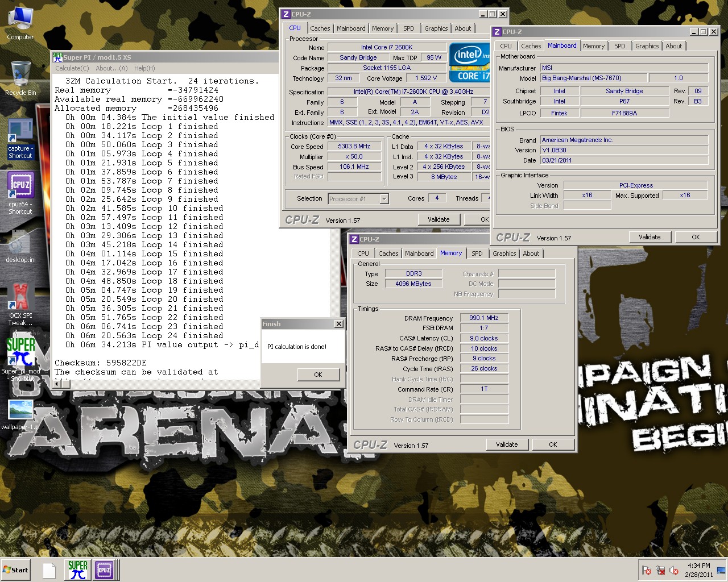Viewport: 728px width, 582px height.
Task: Click Validate in the CPU window
Action: tap(439, 219)
